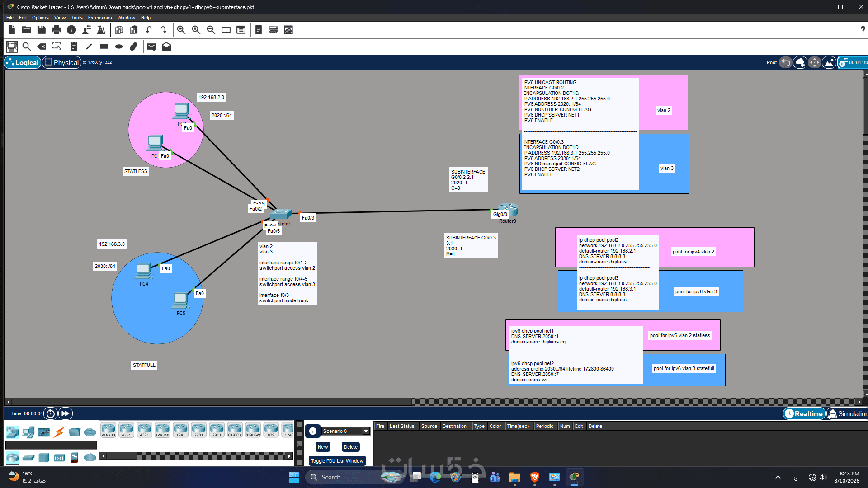Select the Inspect magnifier tool
The height and width of the screenshot is (488, 868).
[x=27, y=47]
